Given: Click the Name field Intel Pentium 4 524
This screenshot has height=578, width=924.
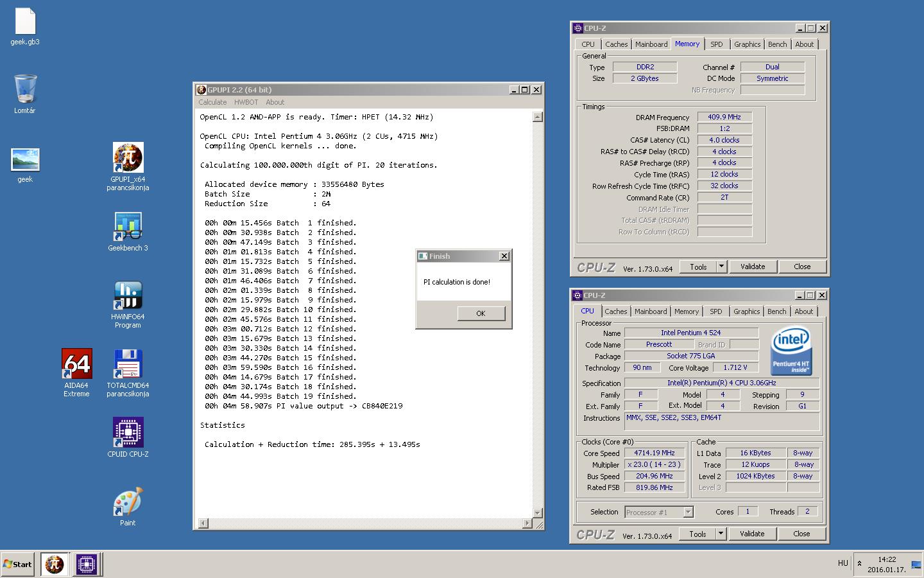Looking at the screenshot, I should pyautogui.click(x=691, y=333).
